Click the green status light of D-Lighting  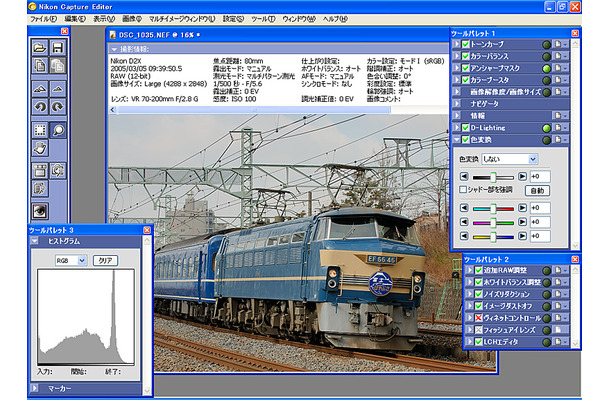pyautogui.click(x=547, y=128)
